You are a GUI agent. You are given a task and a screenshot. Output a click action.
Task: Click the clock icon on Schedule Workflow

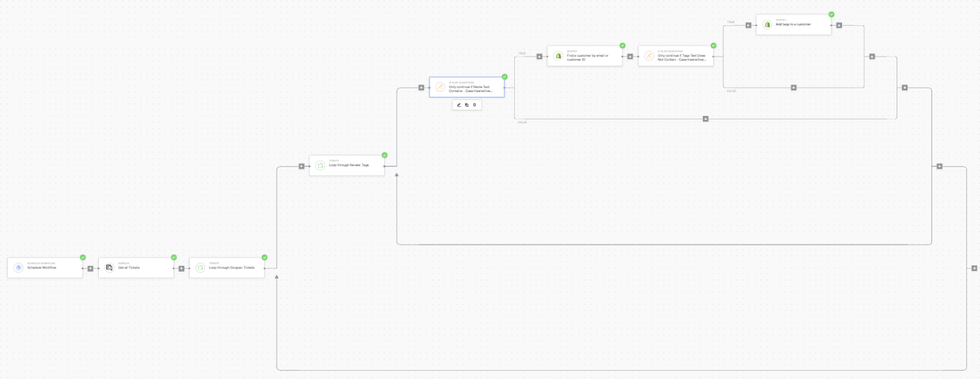coord(19,268)
